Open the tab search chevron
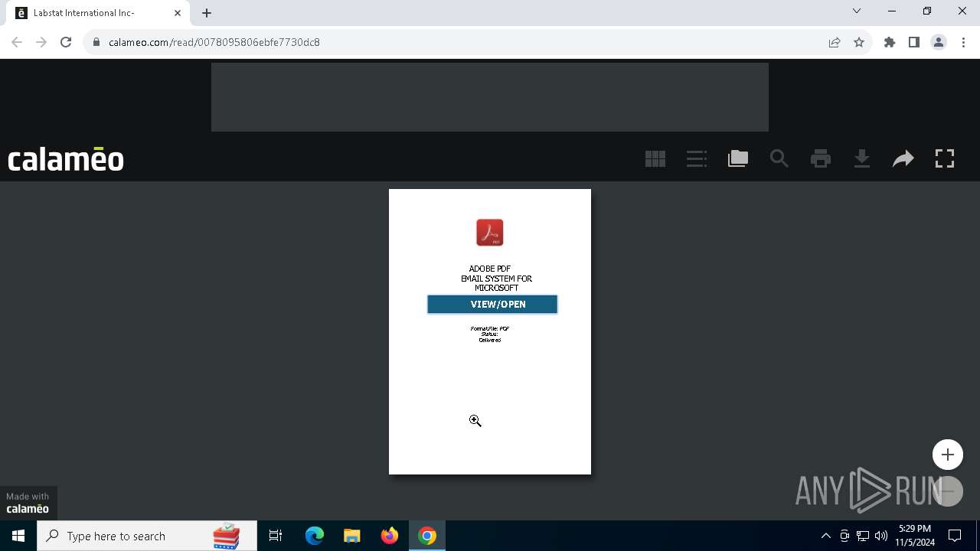 (x=857, y=11)
